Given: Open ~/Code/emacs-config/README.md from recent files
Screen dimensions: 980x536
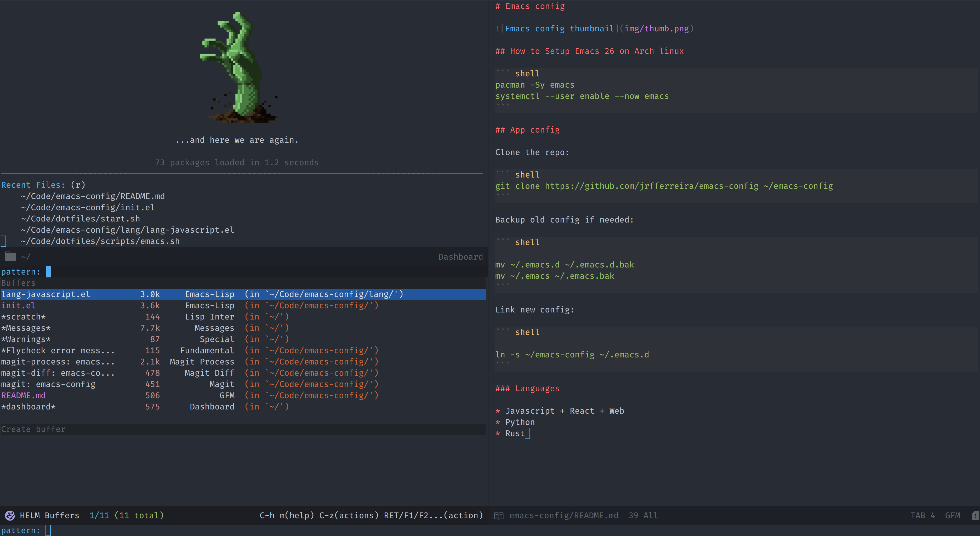Looking at the screenshot, I should tap(93, 196).
